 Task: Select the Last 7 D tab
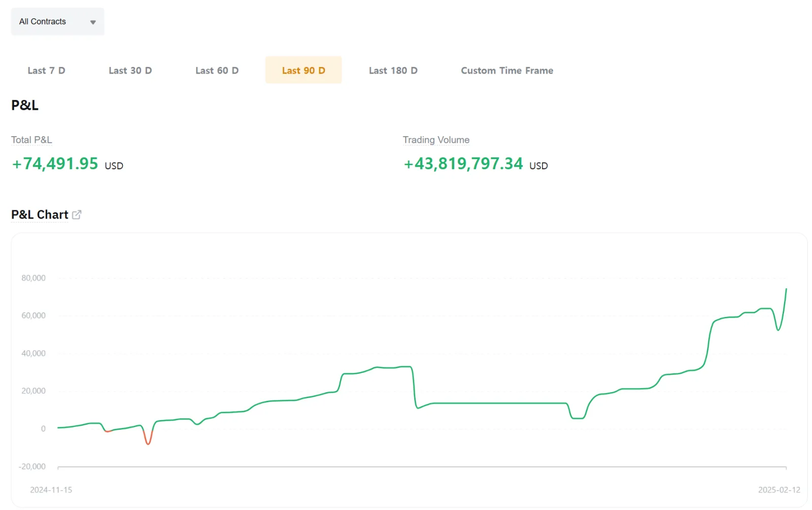(x=46, y=70)
